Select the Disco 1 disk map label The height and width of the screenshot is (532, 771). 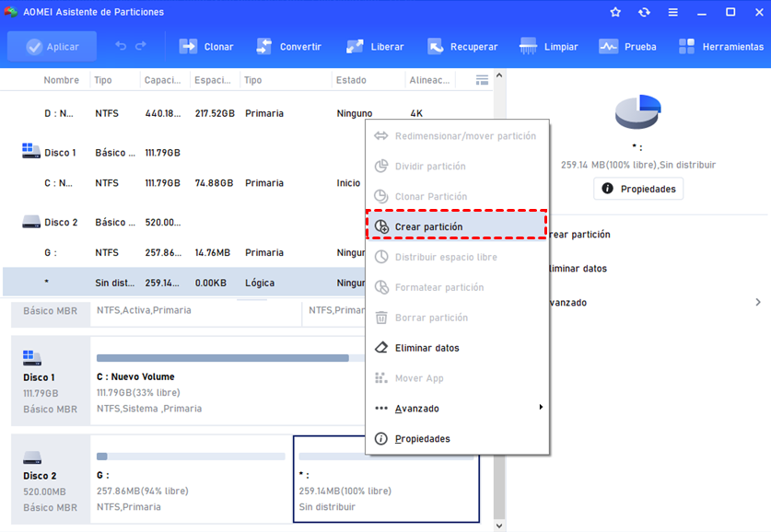pyautogui.click(x=51, y=381)
